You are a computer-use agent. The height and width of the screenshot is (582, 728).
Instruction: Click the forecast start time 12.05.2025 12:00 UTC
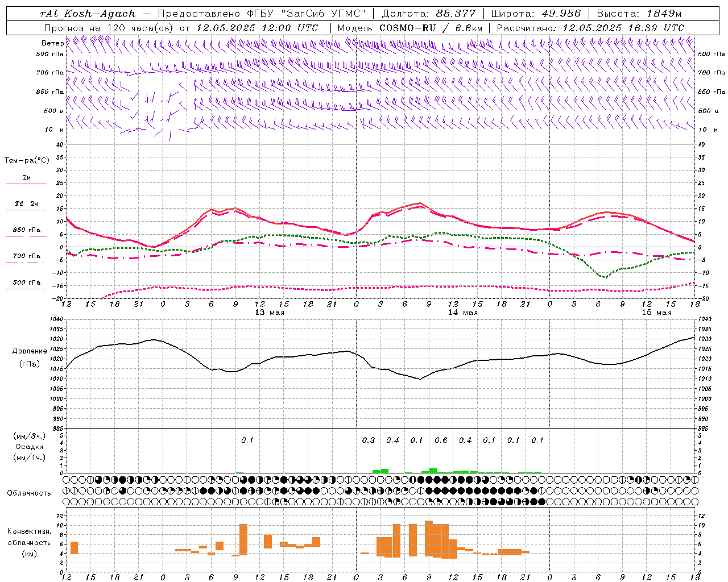point(257,28)
